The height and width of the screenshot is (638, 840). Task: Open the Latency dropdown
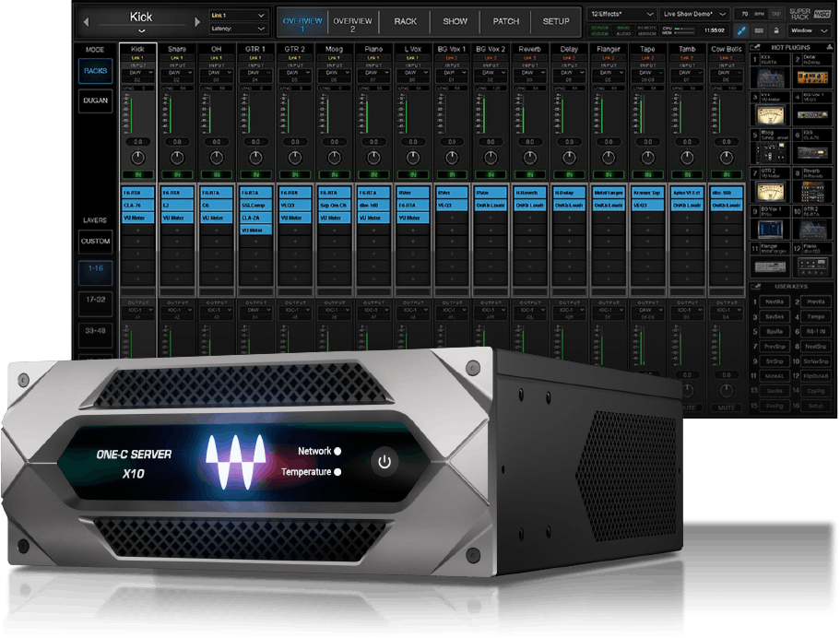(239, 29)
